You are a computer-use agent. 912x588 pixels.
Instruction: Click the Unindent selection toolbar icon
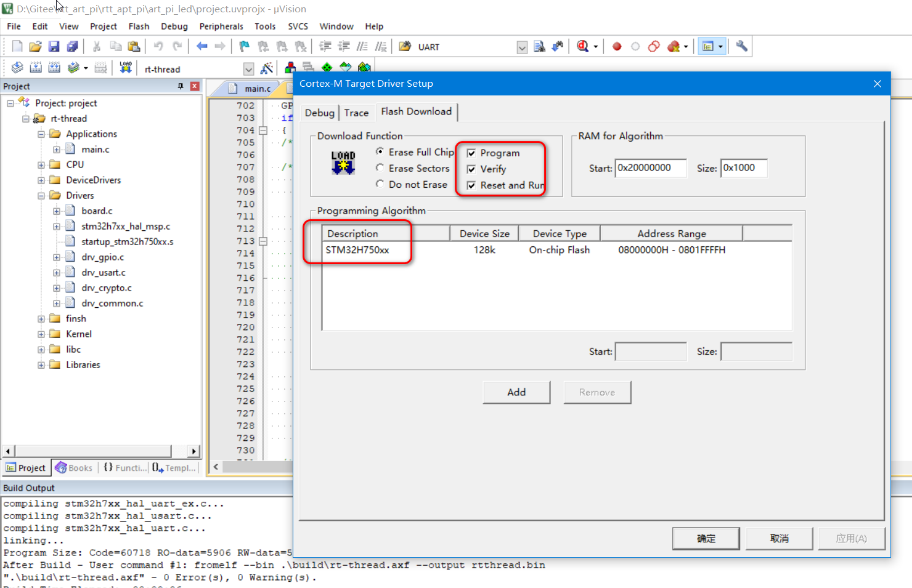tap(344, 46)
